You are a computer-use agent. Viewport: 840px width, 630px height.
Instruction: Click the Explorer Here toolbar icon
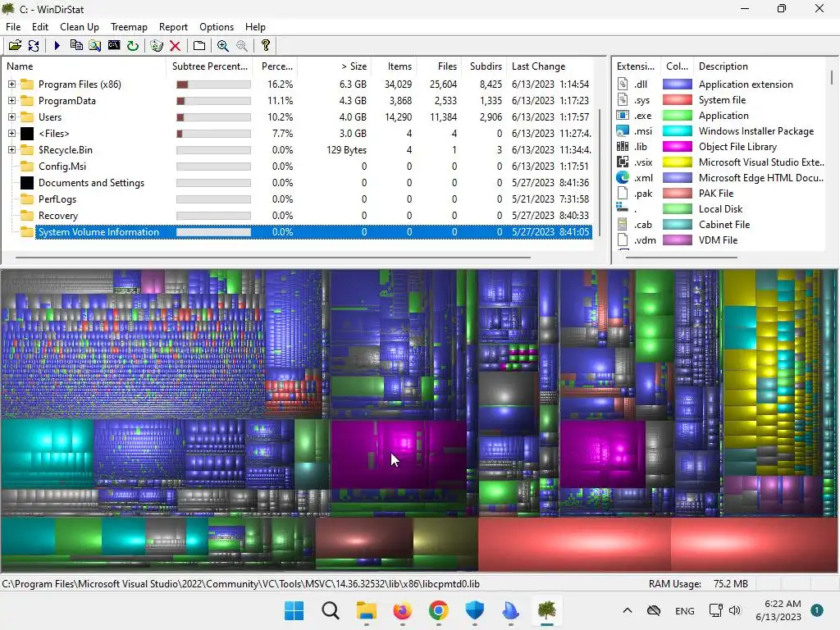[95, 46]
